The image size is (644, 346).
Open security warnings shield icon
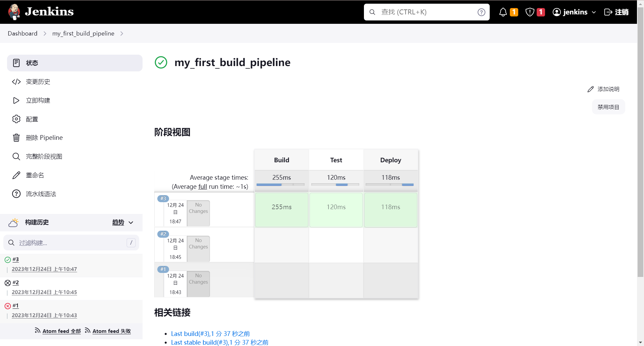[530, 12]
